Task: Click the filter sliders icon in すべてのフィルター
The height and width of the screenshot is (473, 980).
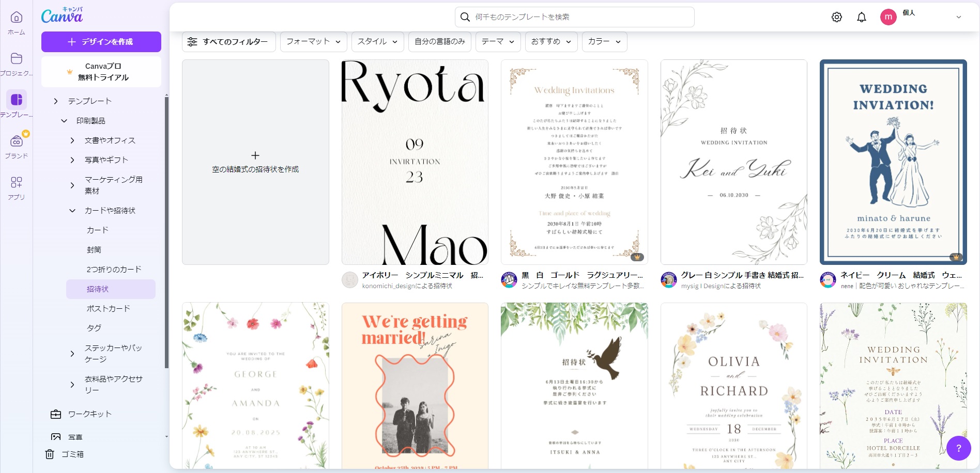Action: (192, 42)
